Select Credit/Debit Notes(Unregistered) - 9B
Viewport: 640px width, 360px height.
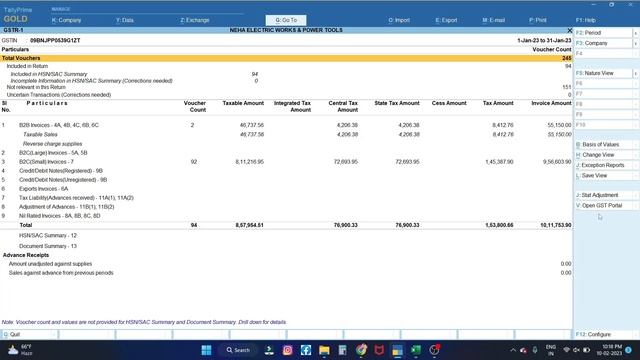coord(286,180)
